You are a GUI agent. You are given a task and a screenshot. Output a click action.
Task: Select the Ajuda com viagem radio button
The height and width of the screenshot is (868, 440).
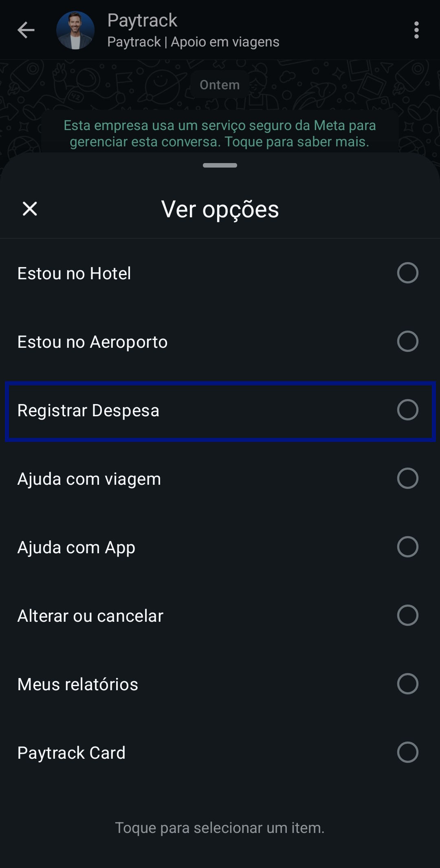point(408,478)
